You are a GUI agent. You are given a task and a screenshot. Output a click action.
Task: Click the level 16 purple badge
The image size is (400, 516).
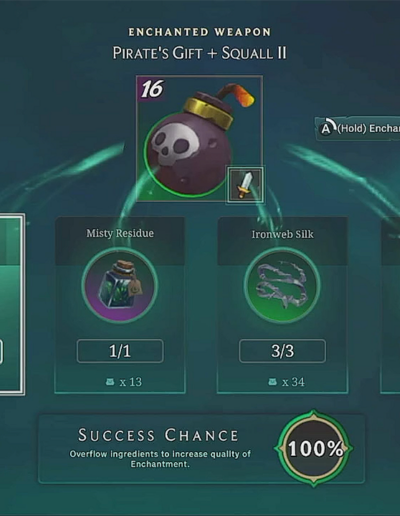tap(152, 89)
